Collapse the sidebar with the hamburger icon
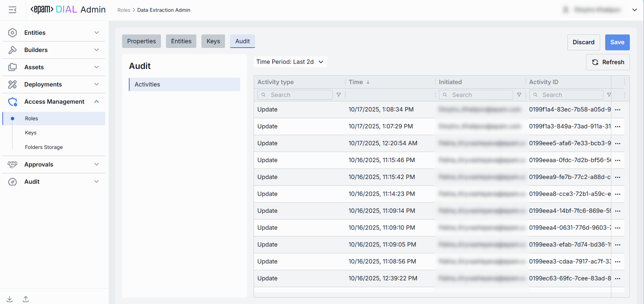Viewport: 644px width, 304px height. (12, 10)
